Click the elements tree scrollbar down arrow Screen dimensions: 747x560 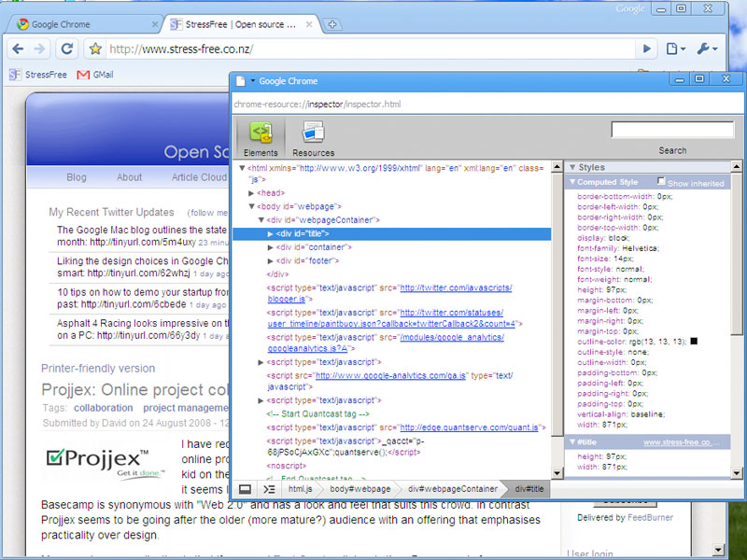click(557, 473)
